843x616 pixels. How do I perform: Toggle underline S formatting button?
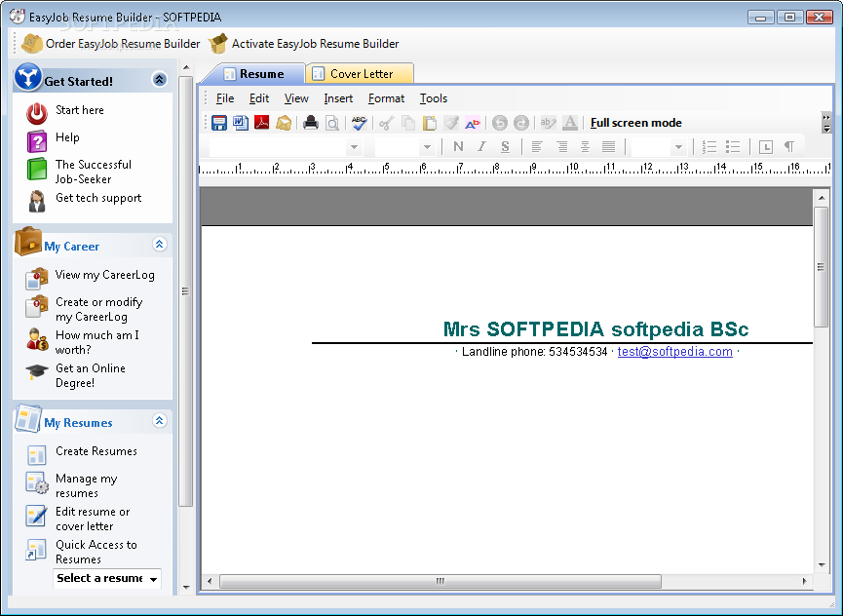(x=505, y=146)
